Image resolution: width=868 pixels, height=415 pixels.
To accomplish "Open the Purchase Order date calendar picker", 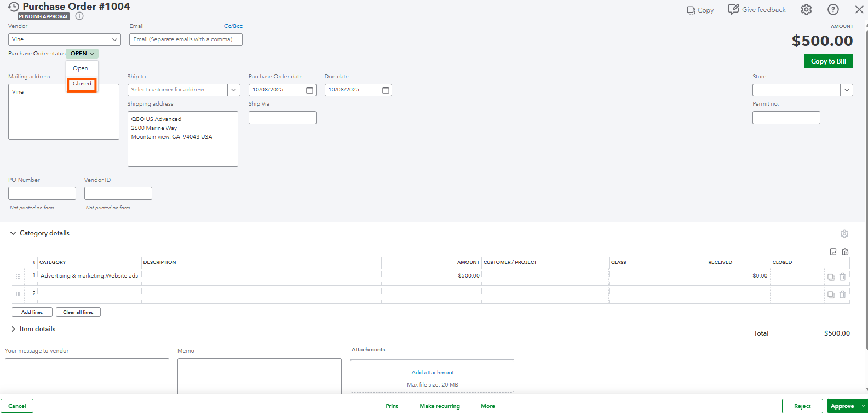I will pyautogui.click(x=309, y=90).
